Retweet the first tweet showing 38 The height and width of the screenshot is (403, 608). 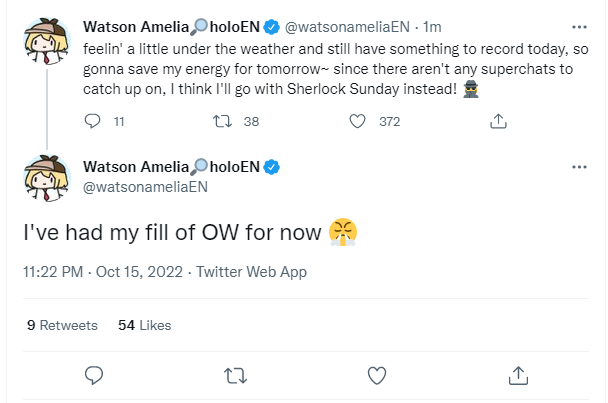pos(227,121)
